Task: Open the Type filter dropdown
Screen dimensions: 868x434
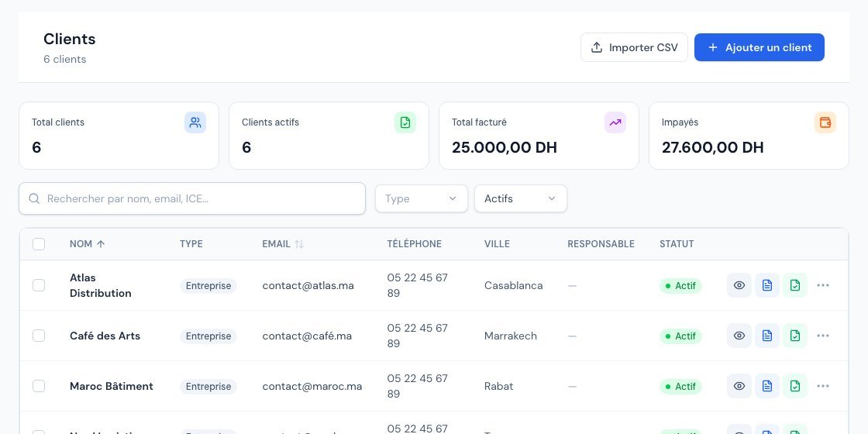Action: point(422,198)
